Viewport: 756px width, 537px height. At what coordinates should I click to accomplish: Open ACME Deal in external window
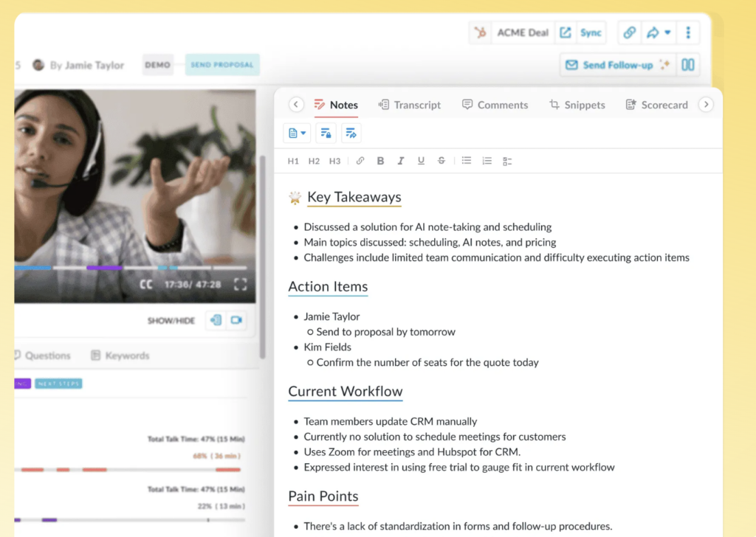point(565,32)
